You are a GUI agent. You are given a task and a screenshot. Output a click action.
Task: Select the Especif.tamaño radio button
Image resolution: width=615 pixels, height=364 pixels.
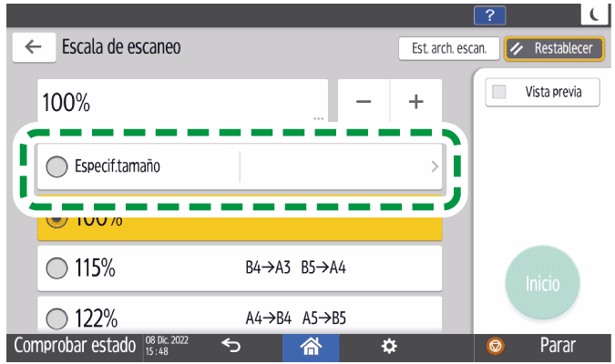(x=56, y=167)
